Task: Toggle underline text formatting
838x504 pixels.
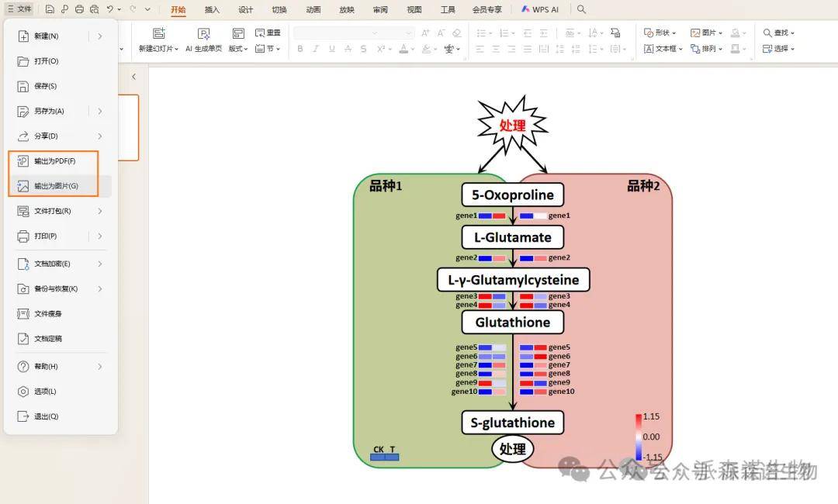Action: (x=331, y=49)
